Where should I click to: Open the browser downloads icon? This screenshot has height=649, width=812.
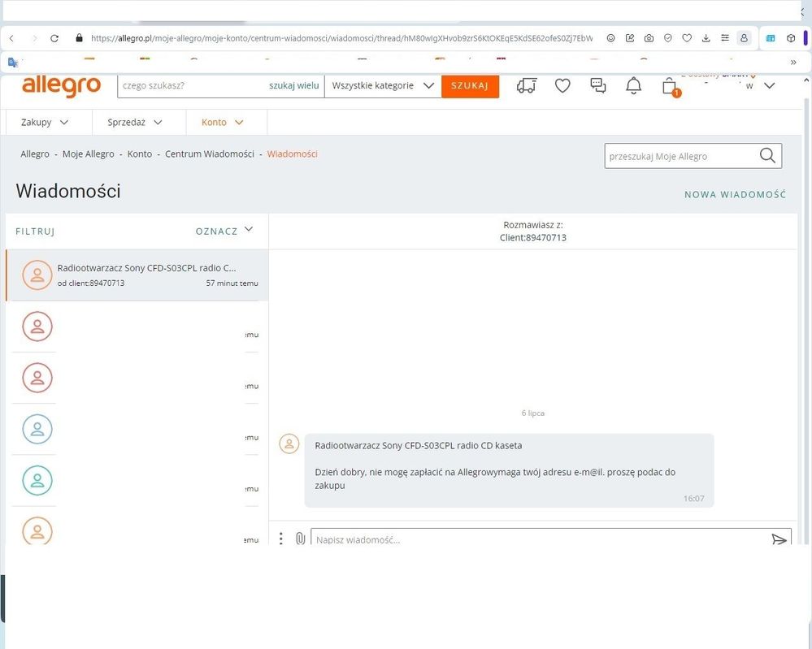point(706,38)
